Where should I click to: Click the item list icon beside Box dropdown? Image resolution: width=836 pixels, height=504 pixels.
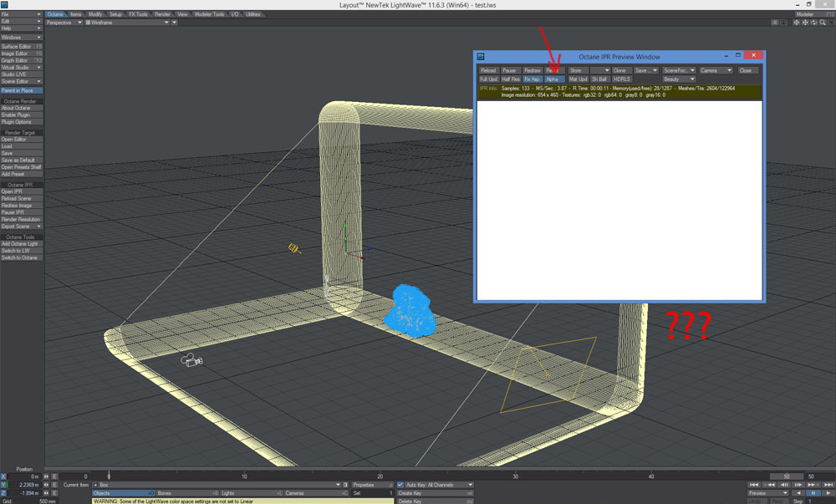click(345, 485)
